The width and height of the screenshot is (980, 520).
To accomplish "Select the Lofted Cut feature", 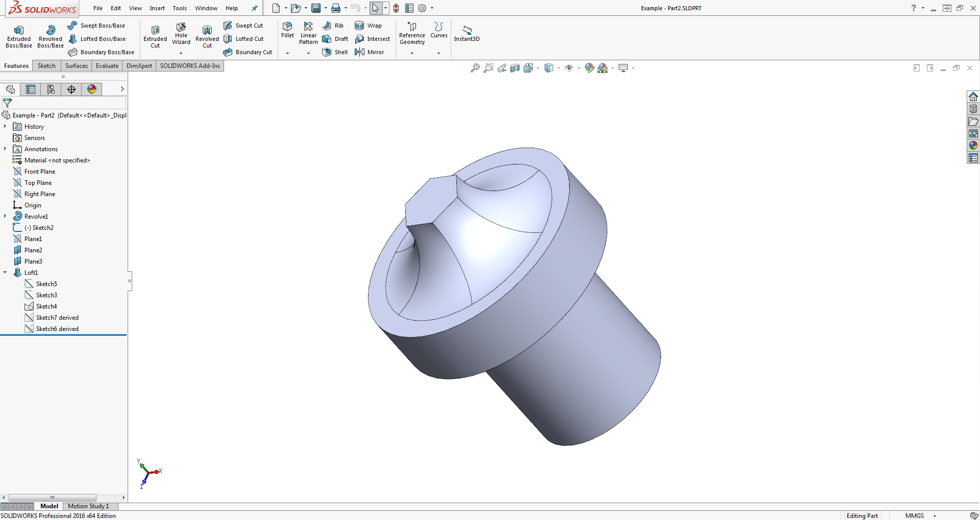I will click(243, 39).
